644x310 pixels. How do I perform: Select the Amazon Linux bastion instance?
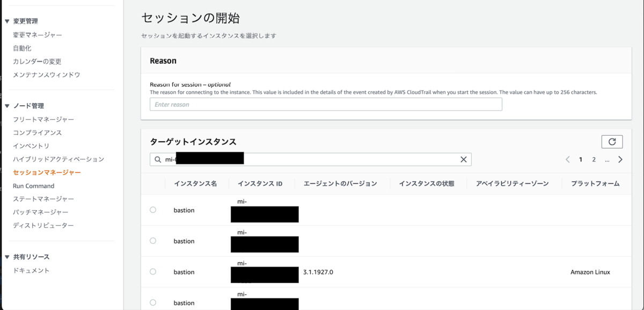153,272
